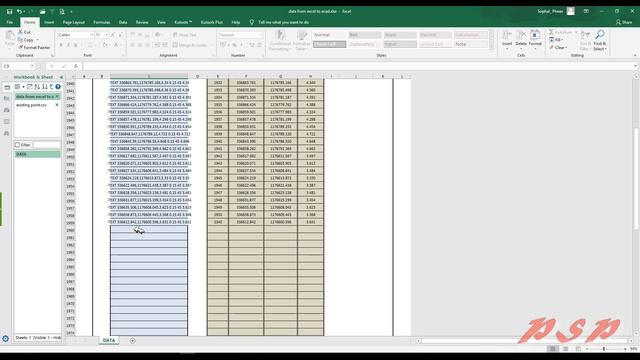Apply the Note cell style
640x360 pixels.
click(x=471, y=44)
